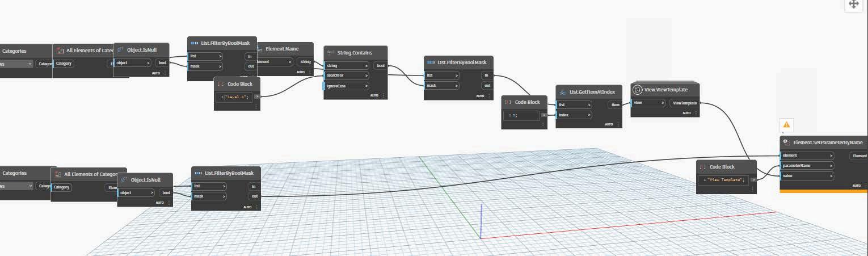Click the AUTO lacing label on String.Contains
The image size is (868, 256).
tap(374, 95)
